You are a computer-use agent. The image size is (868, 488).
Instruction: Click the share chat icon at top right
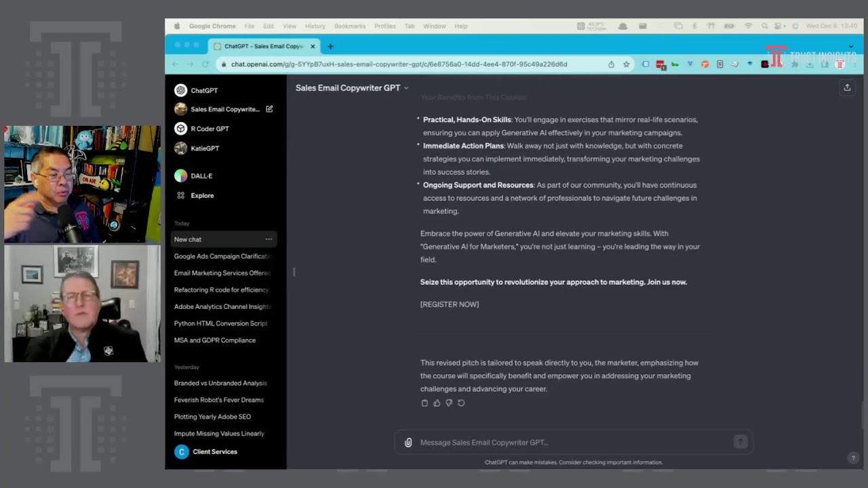click(847, 87)
